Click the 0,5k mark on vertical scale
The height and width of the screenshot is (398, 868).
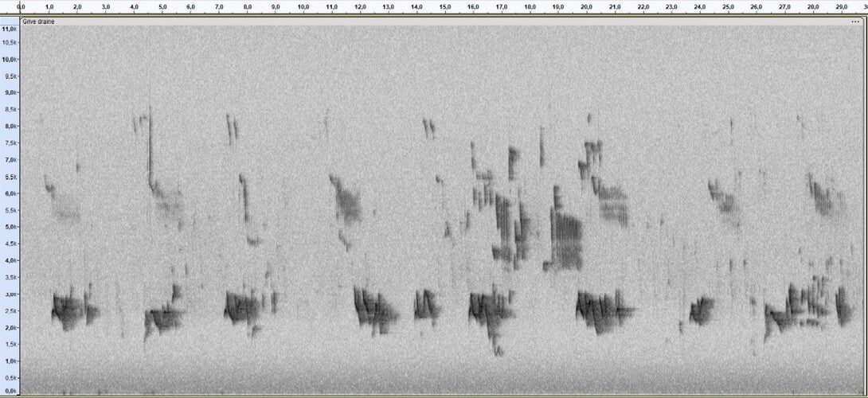(x=10, y=378)
